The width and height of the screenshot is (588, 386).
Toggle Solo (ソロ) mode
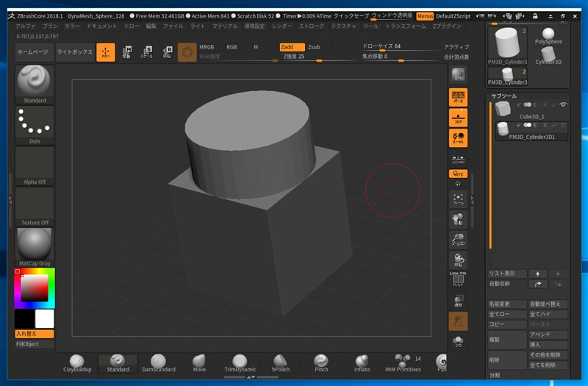click(x=458, y=341)
